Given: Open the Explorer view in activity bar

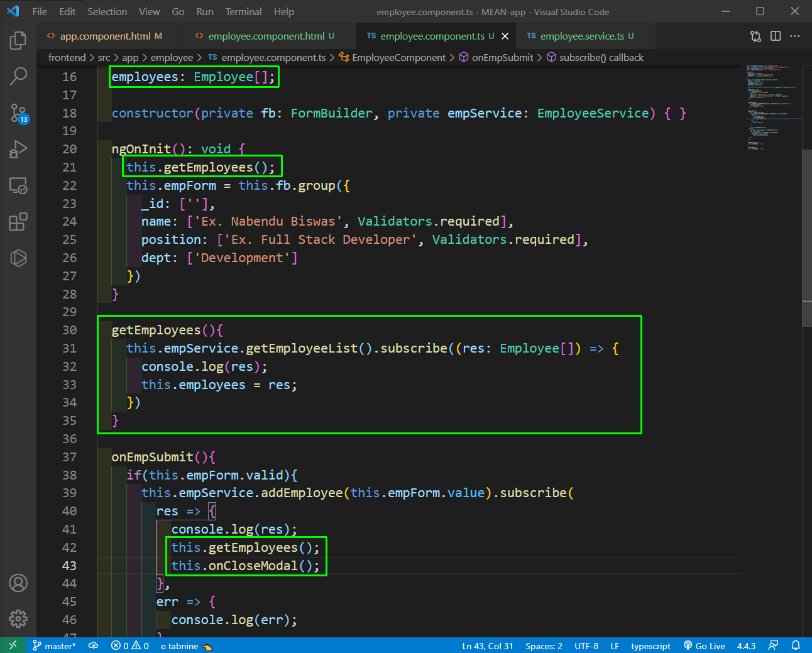Looking at the screenshot, I should click(x=18, y=40).
